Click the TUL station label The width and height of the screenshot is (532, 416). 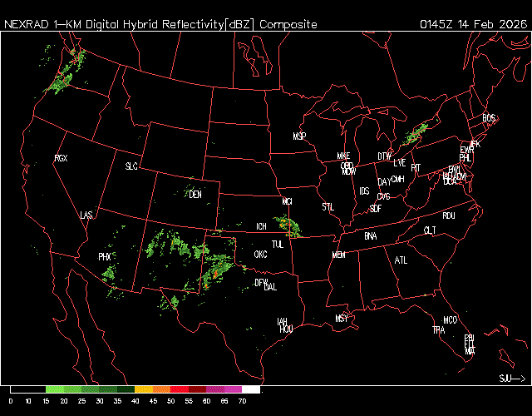(x=277, y=245)
